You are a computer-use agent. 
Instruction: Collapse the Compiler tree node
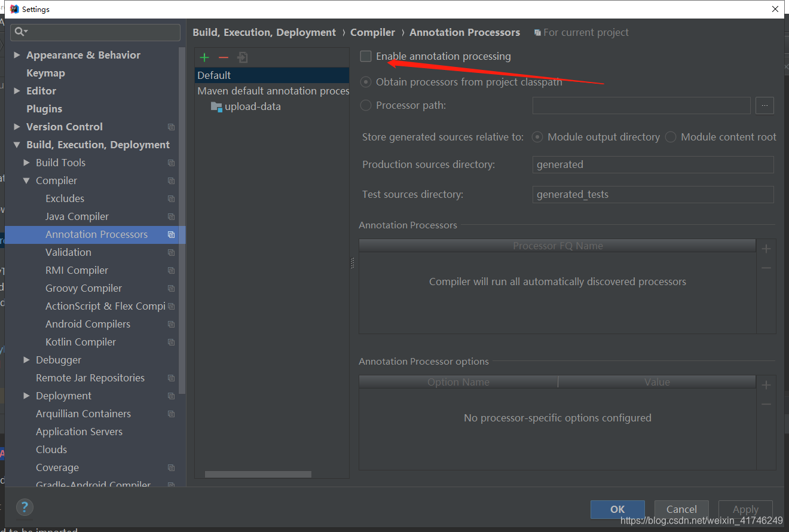26,180
